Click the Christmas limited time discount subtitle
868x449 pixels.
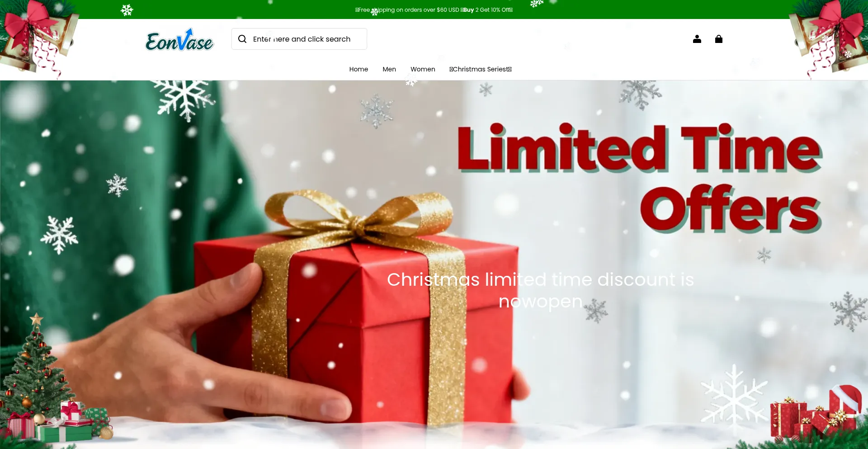(x=540, y=290)
